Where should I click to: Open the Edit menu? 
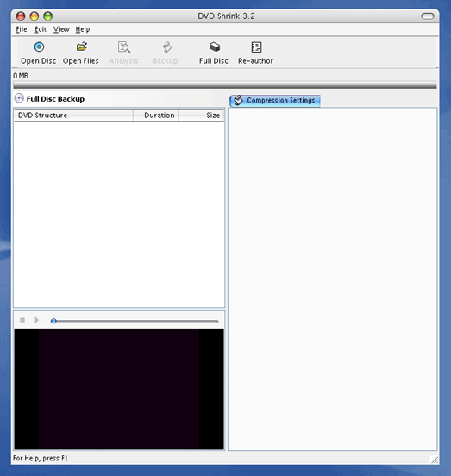(x=41, y=29)
